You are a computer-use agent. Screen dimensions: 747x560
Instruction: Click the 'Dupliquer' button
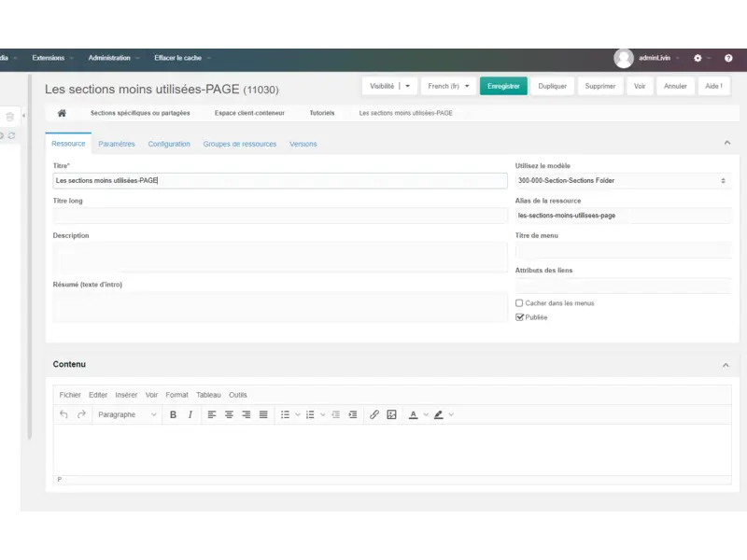(552, 86)
